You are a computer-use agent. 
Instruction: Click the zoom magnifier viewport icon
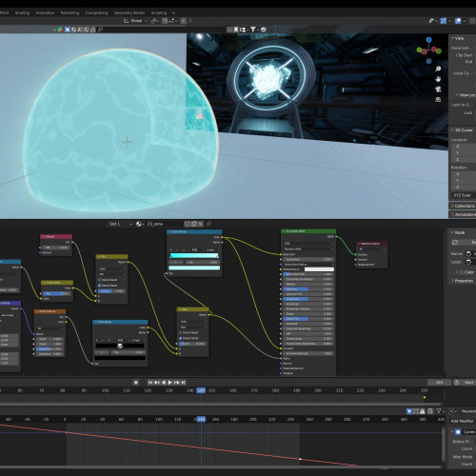pyautogui.click(x=438, y=69)
